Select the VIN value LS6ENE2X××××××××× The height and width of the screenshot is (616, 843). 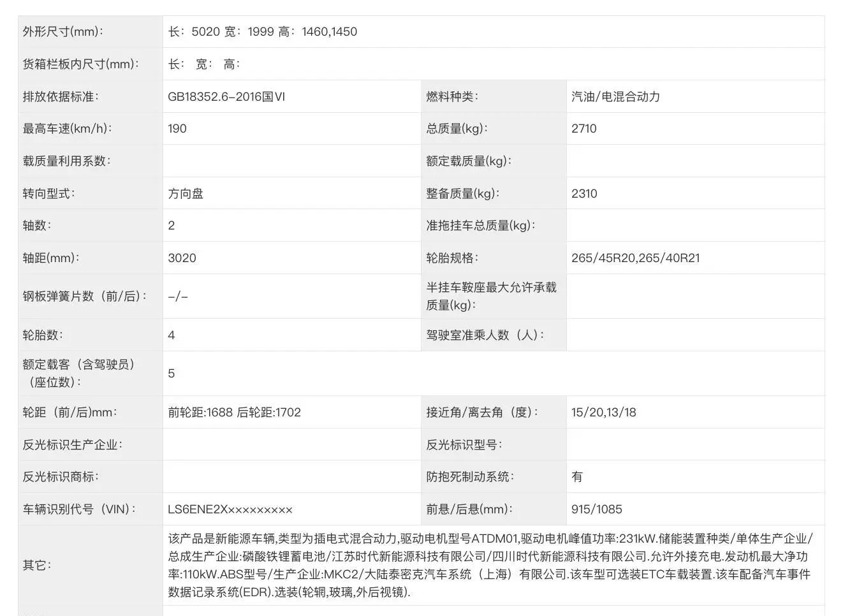(x=230, y=510)
